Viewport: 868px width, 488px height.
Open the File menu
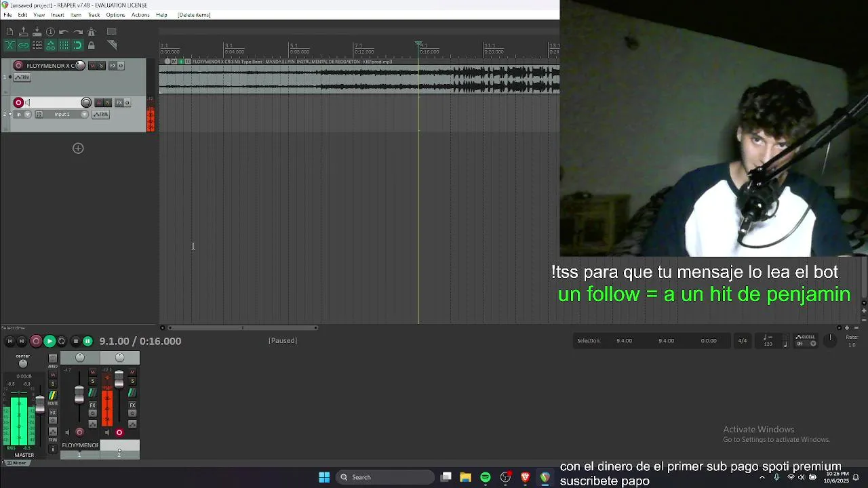pyautogui.click(x=7, y=15)
